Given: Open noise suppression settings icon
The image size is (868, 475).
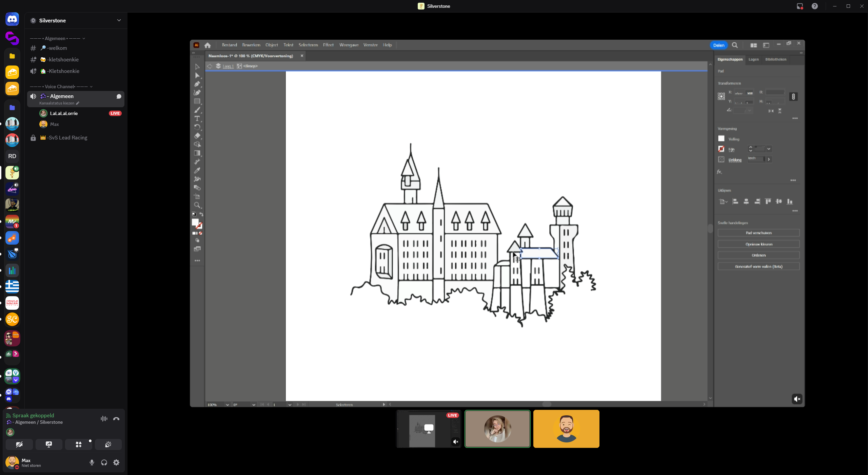Looking at the screenshot, I should [104, 419].
